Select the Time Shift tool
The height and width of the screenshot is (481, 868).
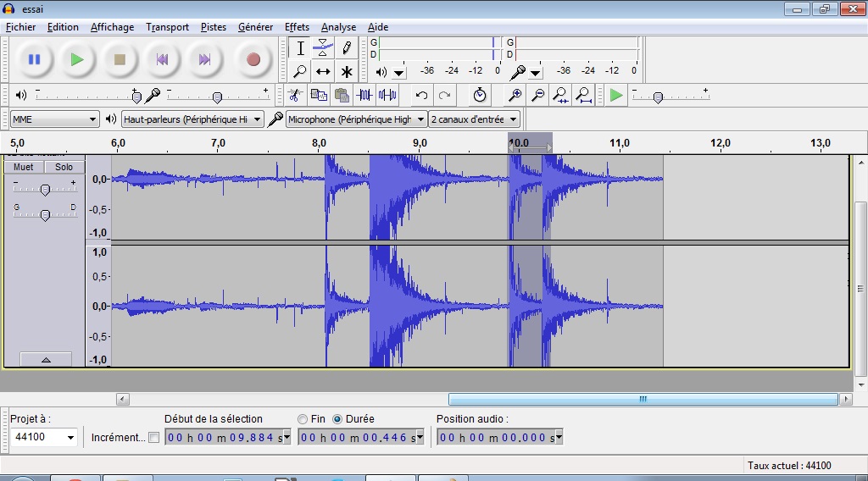[323, 71]
